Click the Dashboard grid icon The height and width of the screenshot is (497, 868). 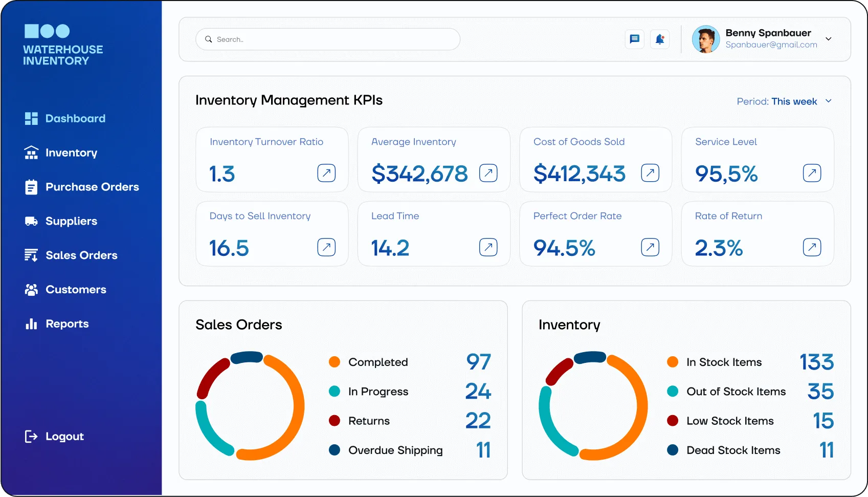31,118
